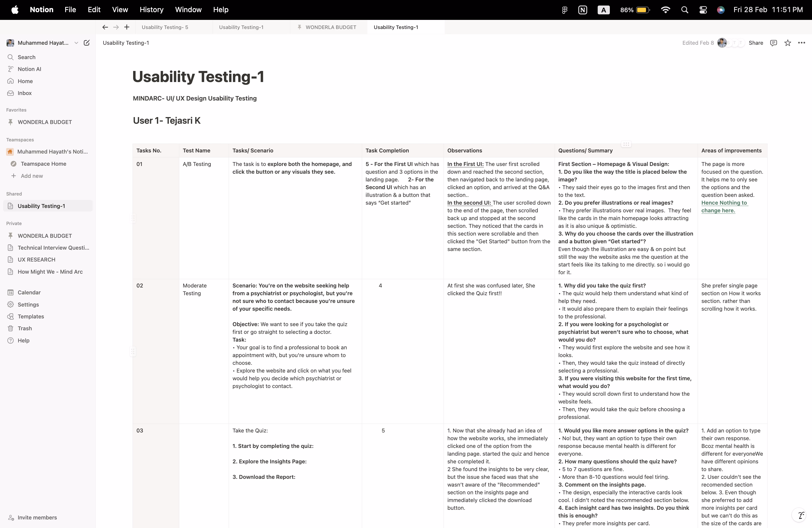The image size is (812, 528).
Task: Click the date and time in menu bar
Action: click(x=768, y=10)
